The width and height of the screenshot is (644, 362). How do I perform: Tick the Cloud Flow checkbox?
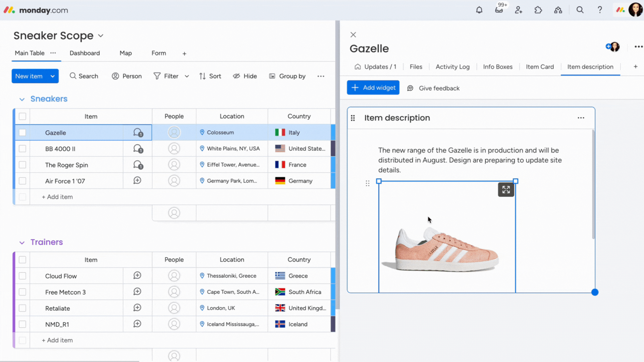point(22,276)
